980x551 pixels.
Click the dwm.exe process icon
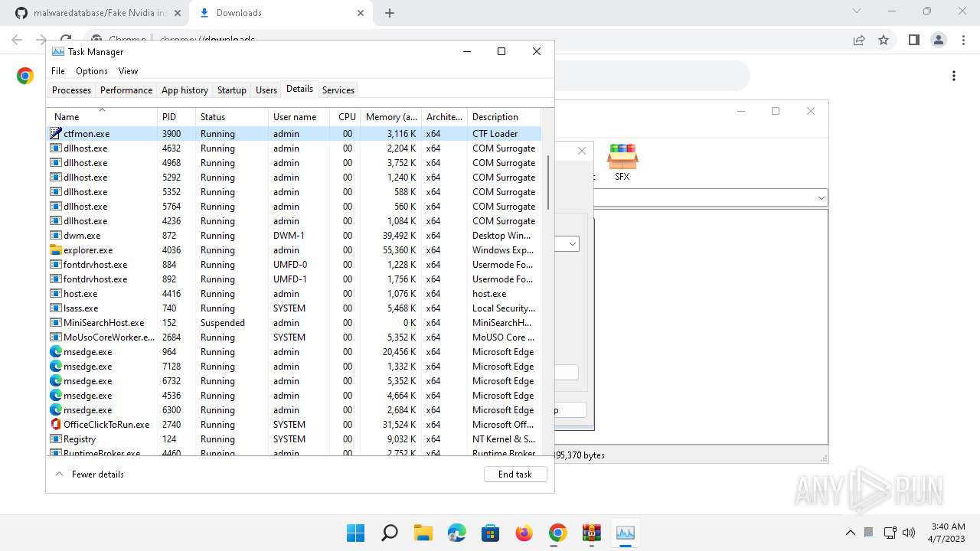56,235
